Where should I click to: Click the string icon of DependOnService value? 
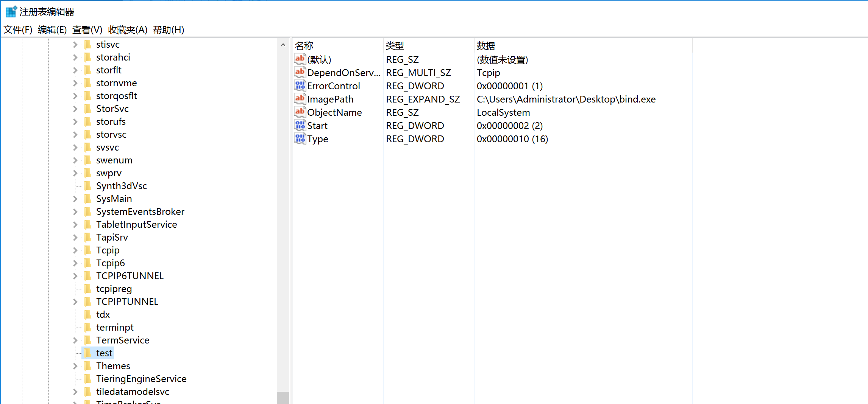(300, 72)
